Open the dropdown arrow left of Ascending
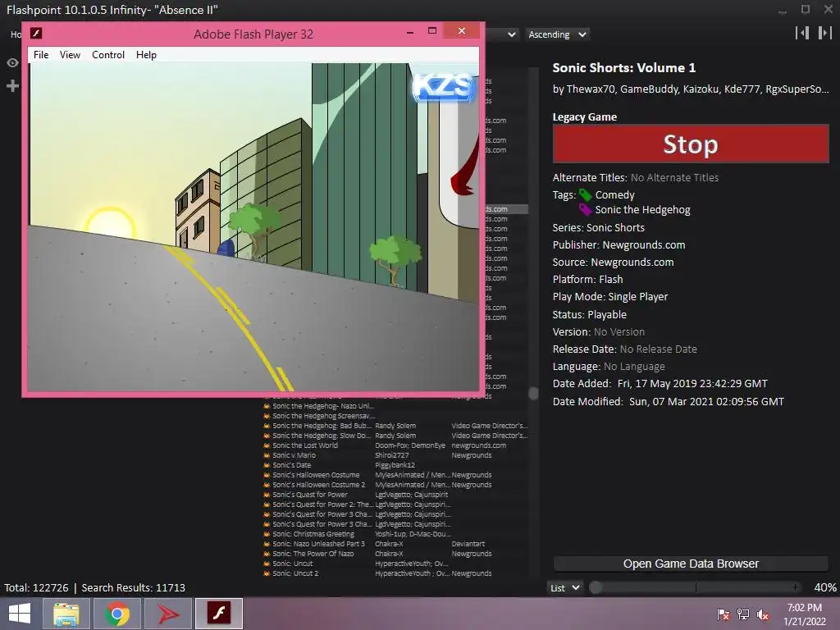This screenshot has width=840, height=630. click(x=511, y=34)
